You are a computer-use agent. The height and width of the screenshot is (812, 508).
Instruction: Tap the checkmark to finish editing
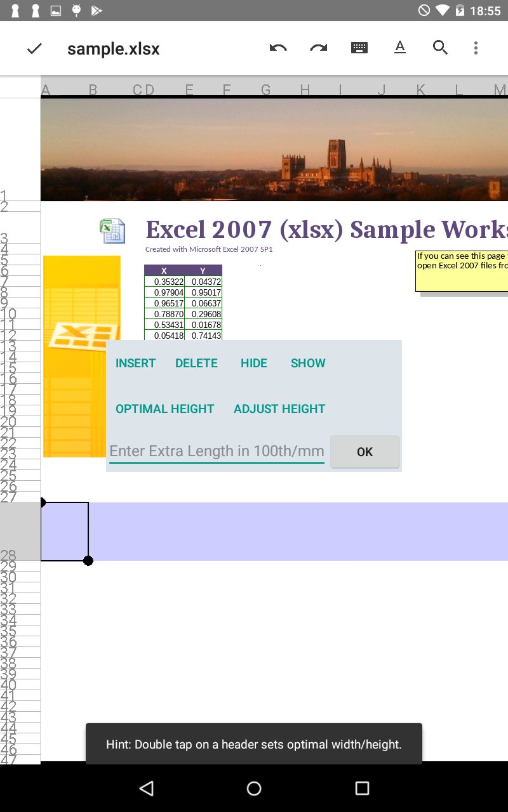pyautogui.click(x=34, y=48)
